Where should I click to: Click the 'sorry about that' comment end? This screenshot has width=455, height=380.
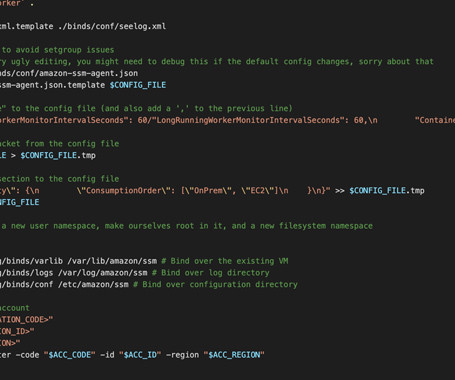pos(396,62)
